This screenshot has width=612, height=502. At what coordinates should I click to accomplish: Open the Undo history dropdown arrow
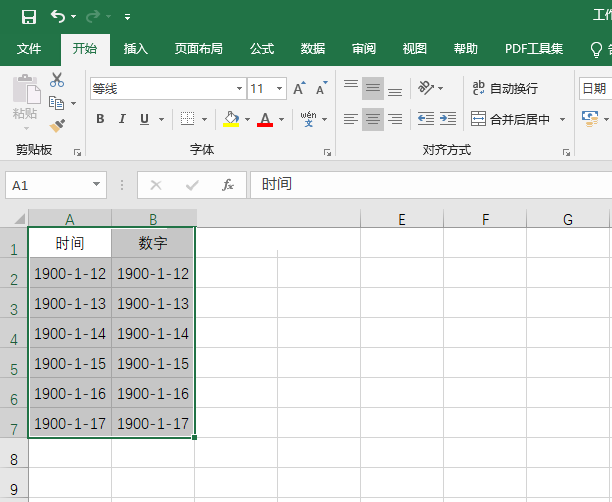coord(73,17)
